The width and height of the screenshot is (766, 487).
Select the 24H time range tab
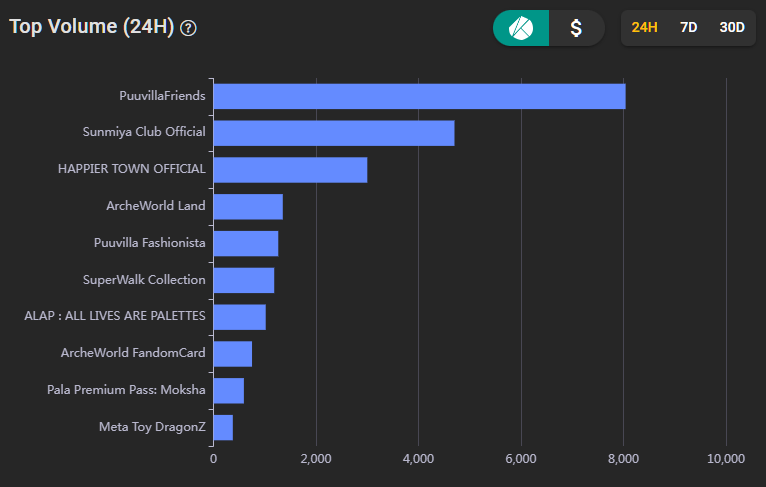pyautogui.click(x=644, y=27)
